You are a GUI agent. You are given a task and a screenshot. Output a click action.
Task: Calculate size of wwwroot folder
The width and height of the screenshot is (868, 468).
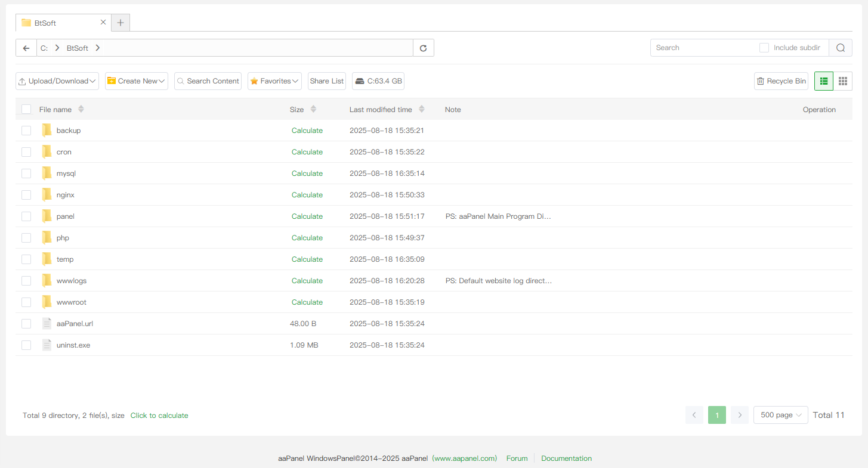(x=307, y=302)
